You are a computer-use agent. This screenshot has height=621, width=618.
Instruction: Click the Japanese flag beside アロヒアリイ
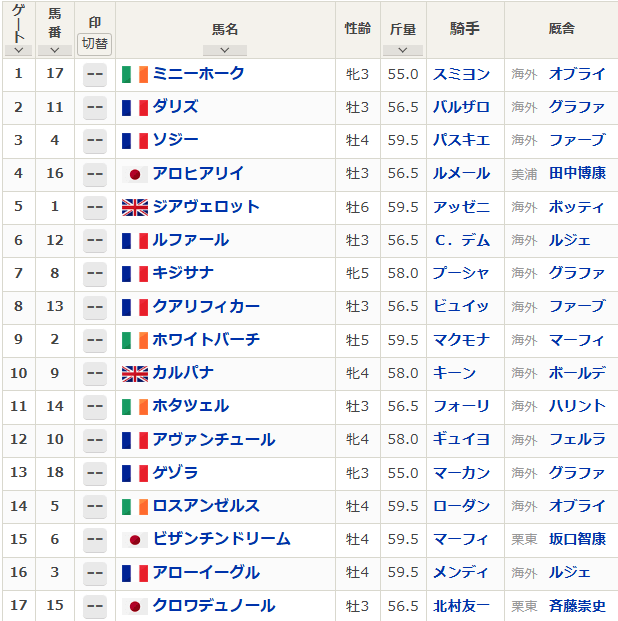tap(134, 174)
